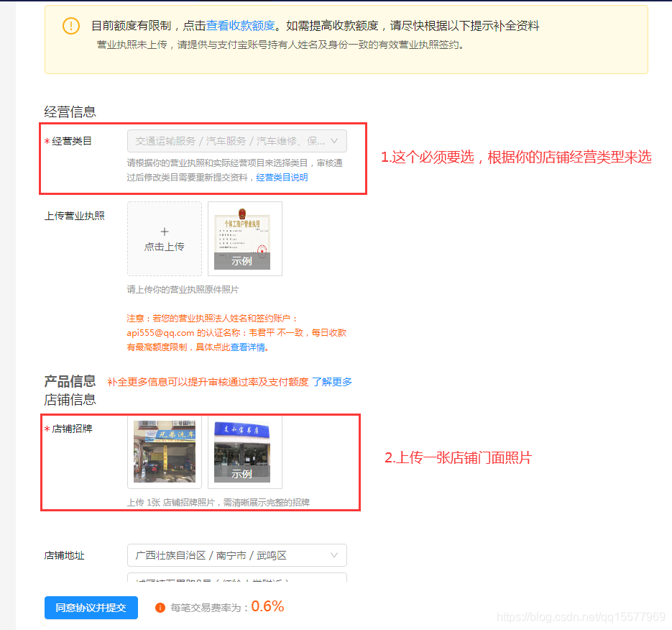Image resolution: width=672 pixels, height=630 pixels.
Task: Open the 查看收款额度 link
Action: click(x=241, y=26)
